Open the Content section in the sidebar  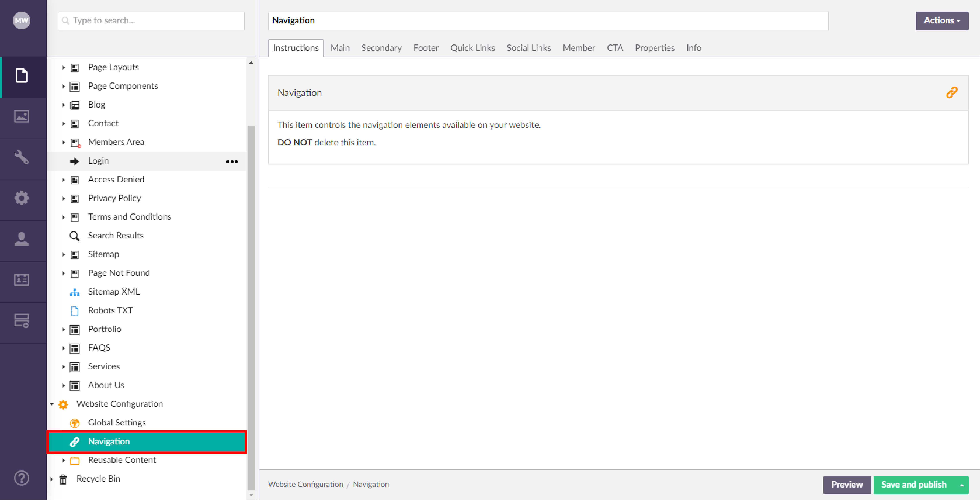coord(22,75)
